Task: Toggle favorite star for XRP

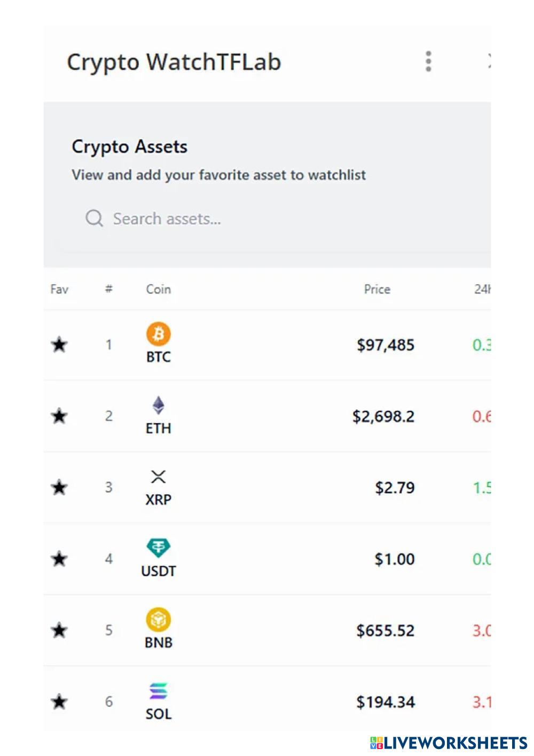Action: pyautogui.click(x=59, y=487)
